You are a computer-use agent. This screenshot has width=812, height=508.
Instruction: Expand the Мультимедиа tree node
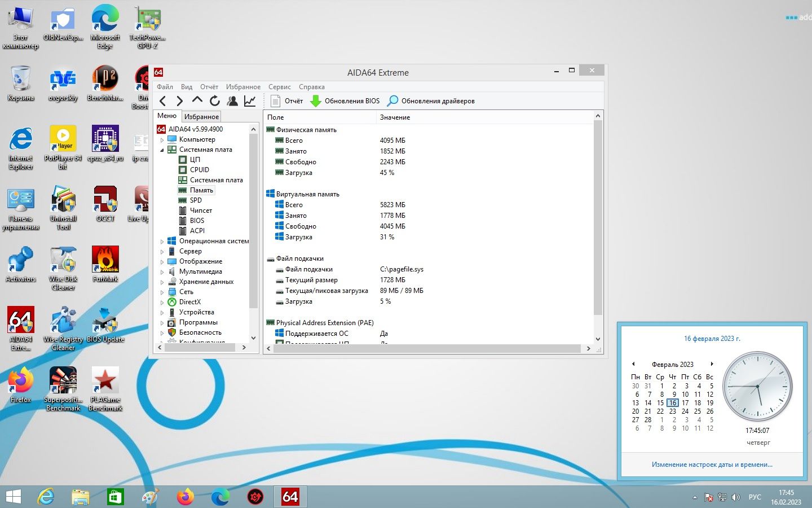point(162,271)
